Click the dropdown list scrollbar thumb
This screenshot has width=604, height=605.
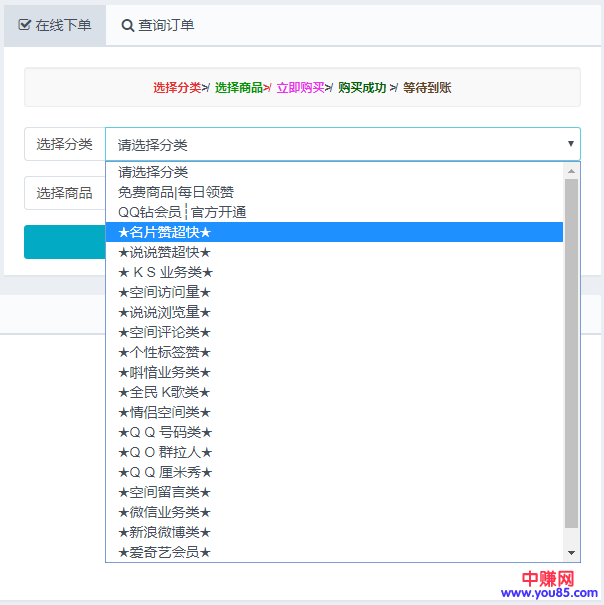[x=572, y=350]
